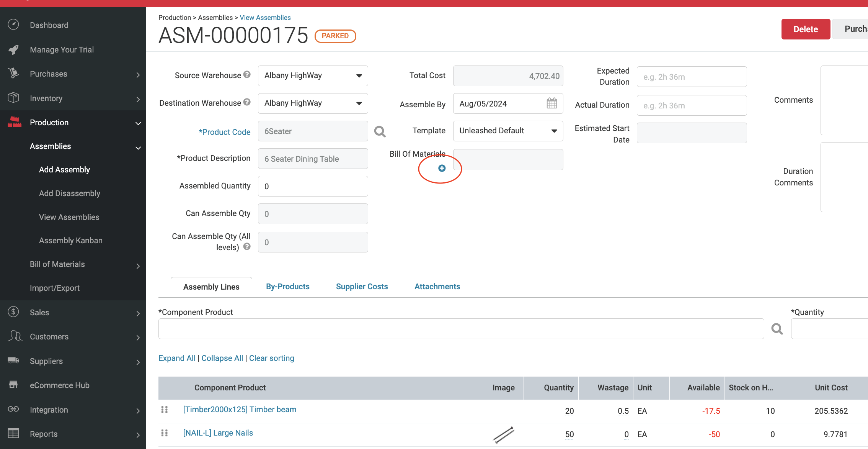
Task: Collapse the Assemblies section chevron
Action: coord(137,147)
